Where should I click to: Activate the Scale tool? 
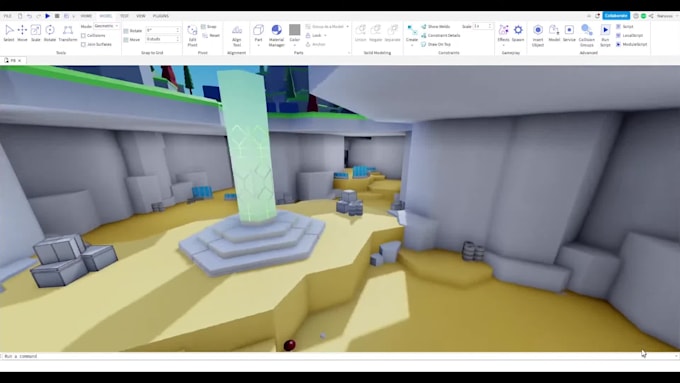tap(36, 33)
